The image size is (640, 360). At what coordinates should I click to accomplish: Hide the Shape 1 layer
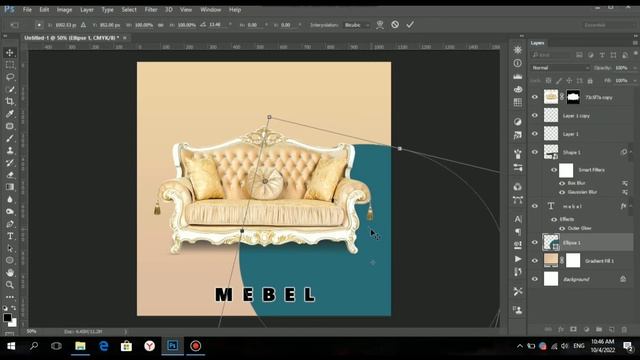(535, 152)
